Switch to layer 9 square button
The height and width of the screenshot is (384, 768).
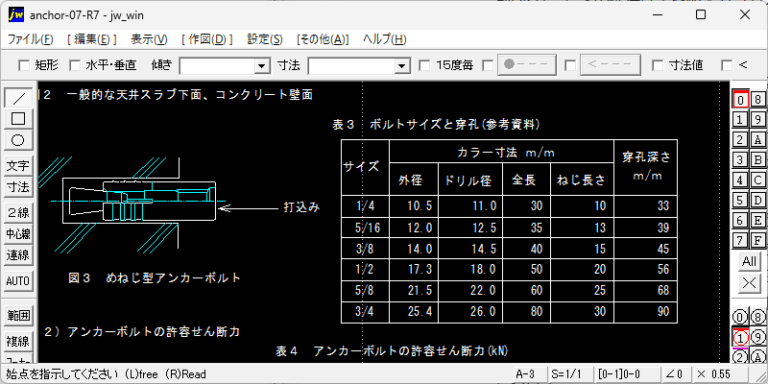[x=758, y=120]
